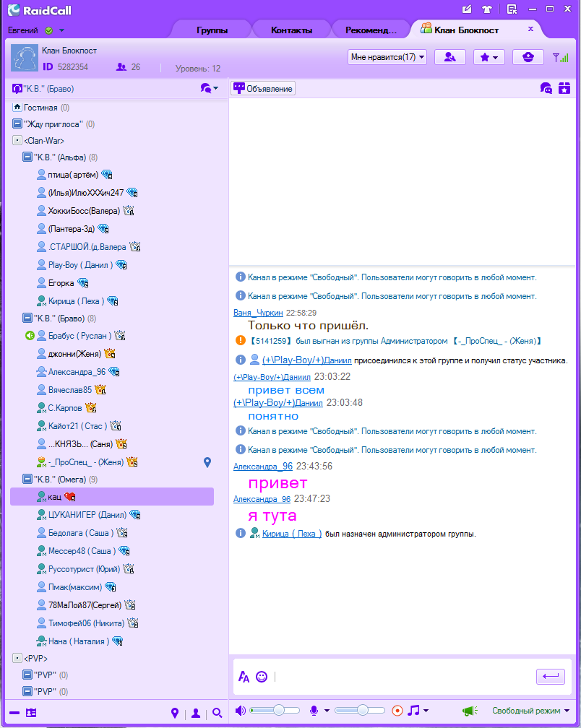
Task: Click the music note karaoke icon
Action: pos(413,711)
